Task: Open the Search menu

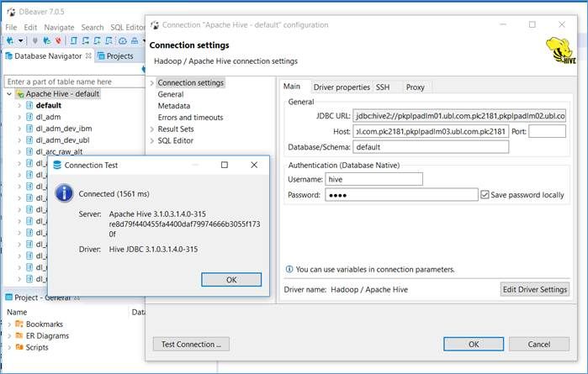Action: click(93, 28)
